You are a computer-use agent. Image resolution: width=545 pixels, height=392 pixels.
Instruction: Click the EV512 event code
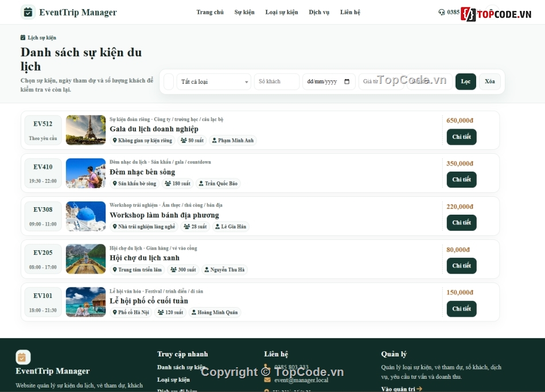tap(43, 124)
